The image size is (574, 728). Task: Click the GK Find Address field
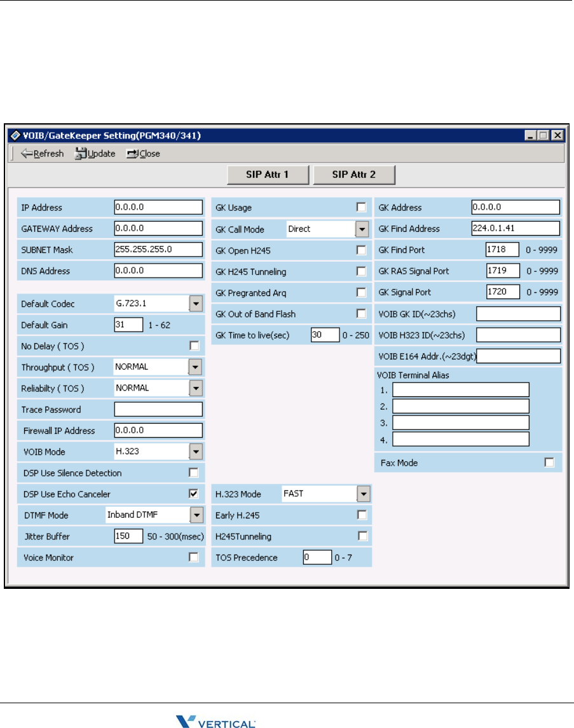coord(516,228)
